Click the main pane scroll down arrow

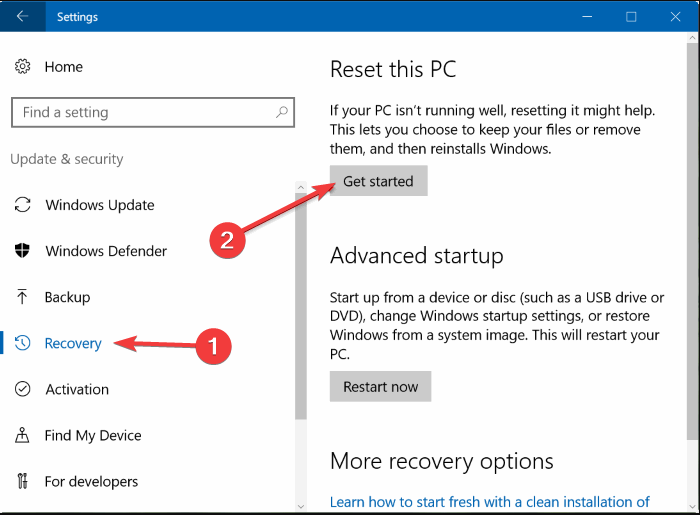tap(692, 507)
